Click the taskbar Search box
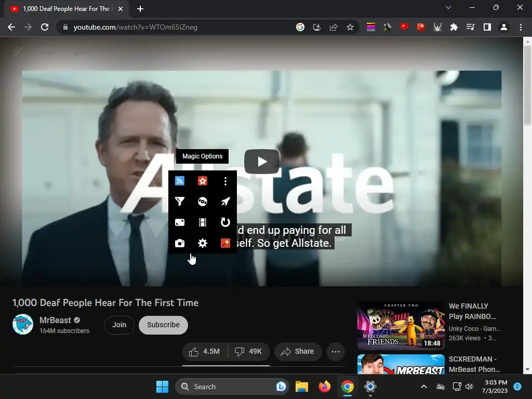This screenshot has height=399, width=532. pos(232,387)
